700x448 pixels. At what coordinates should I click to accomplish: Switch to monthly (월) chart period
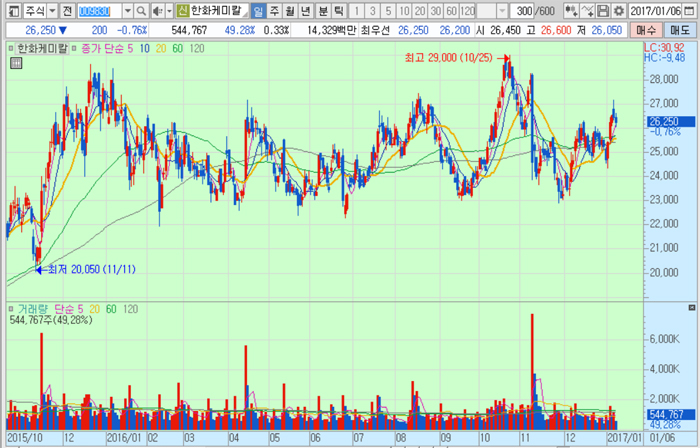(x=291, y=10)
